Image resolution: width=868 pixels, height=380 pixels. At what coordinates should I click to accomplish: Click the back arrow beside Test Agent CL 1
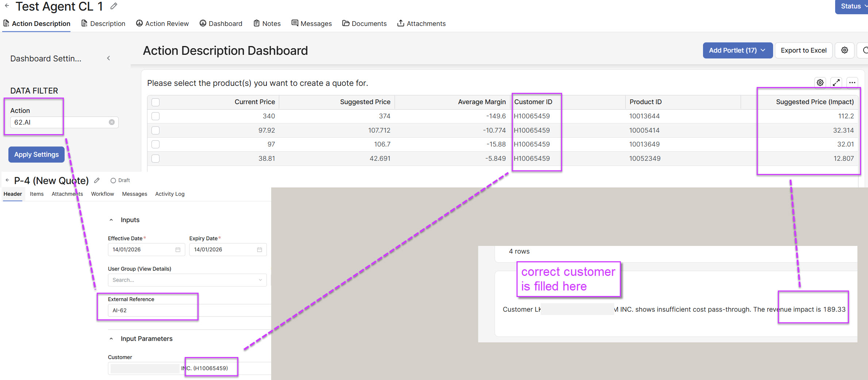(7, 6)
